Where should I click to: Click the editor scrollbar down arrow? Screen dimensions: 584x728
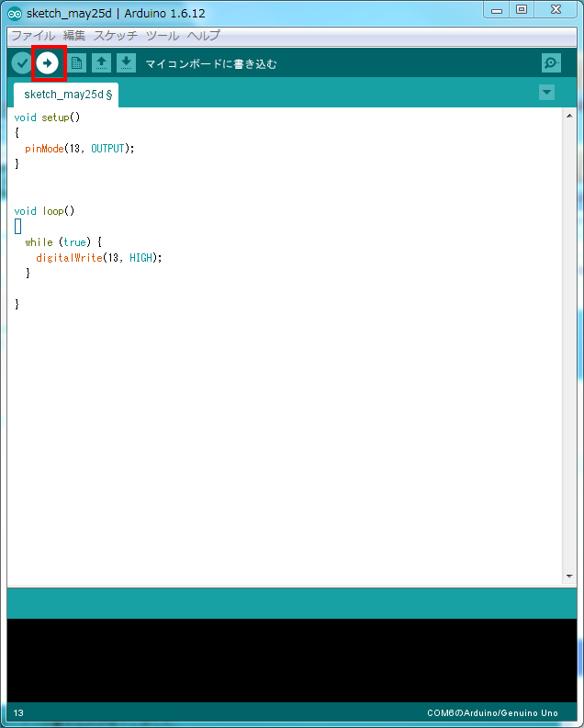pos(569,576)
